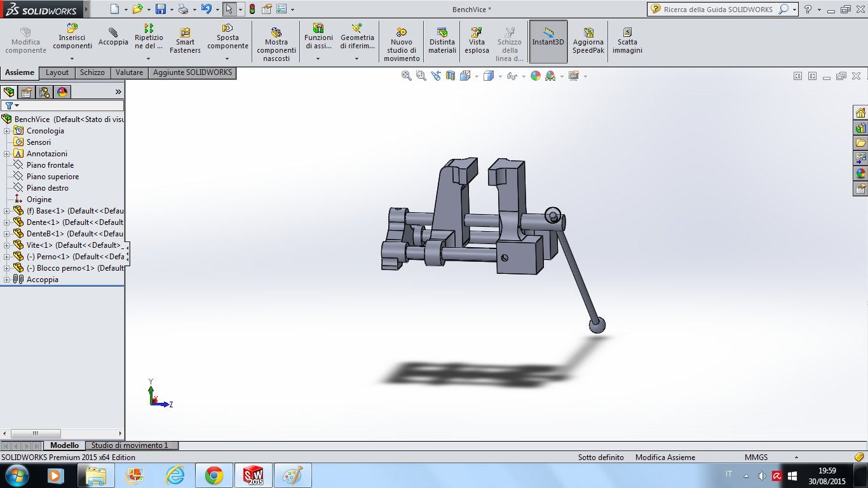Image resolution: width=868 pixels, height=488 pixels.
Task: Expand the Vite<1> component
Action: pos(6,245)
